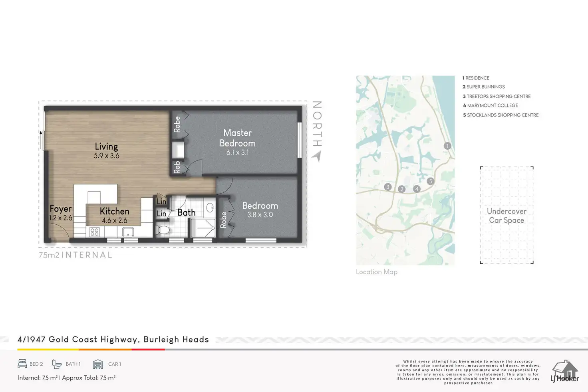Select map marker 3 on location map
This screenshot has height=392, width=588.
387,187
